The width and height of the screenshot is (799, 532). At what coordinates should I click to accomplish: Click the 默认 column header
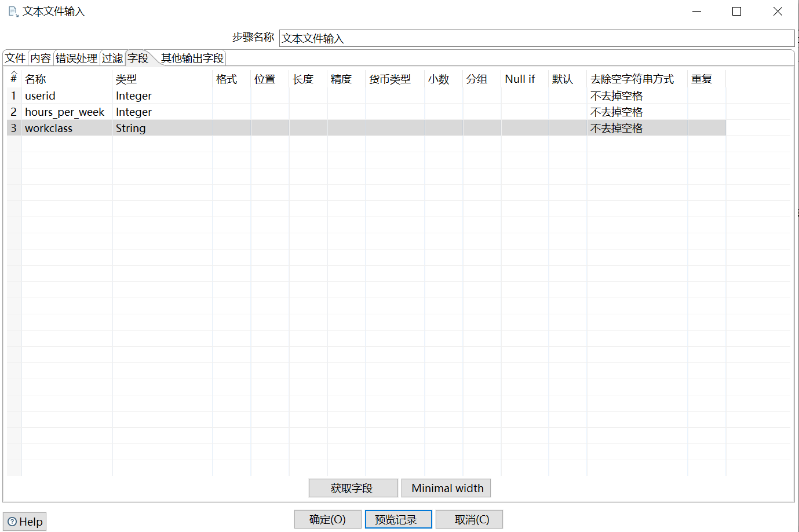click(568, 79)
